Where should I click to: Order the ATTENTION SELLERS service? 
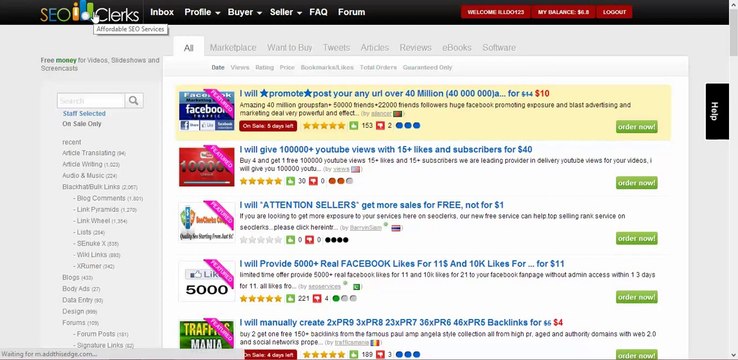pos(636,238)
